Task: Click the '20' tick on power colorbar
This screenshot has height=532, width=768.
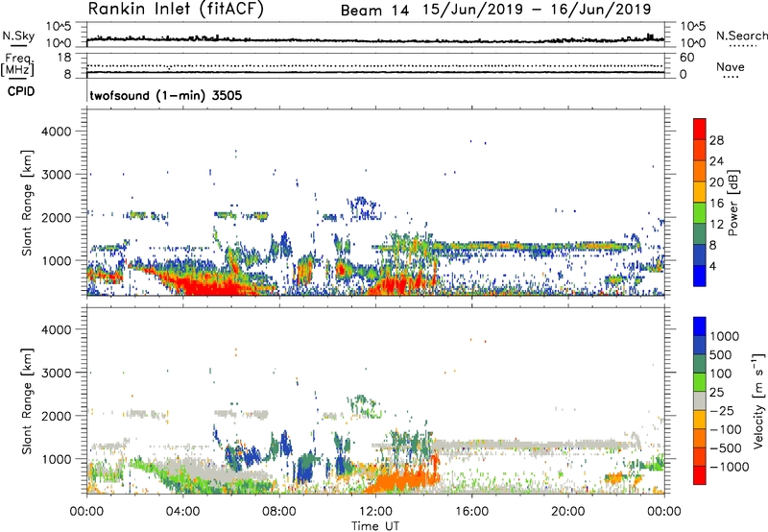Action: tap(716, 182)
